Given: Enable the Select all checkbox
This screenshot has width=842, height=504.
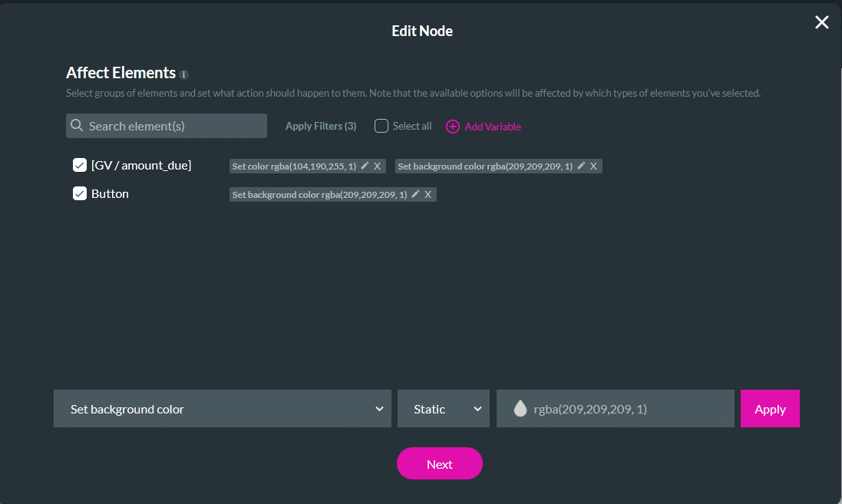Looking at the screenshot, I should click(381, 126).
